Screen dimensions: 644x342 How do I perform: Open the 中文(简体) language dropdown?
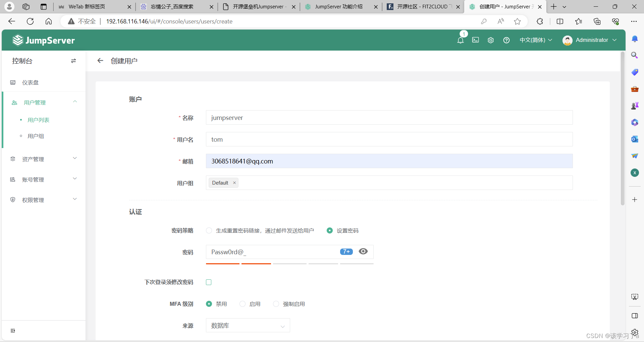pyautogui.click(x=536, y=40)
